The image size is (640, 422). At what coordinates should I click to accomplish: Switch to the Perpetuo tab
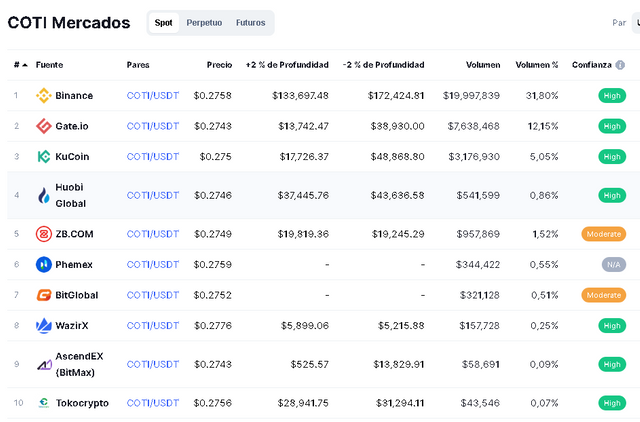(204, 23)
